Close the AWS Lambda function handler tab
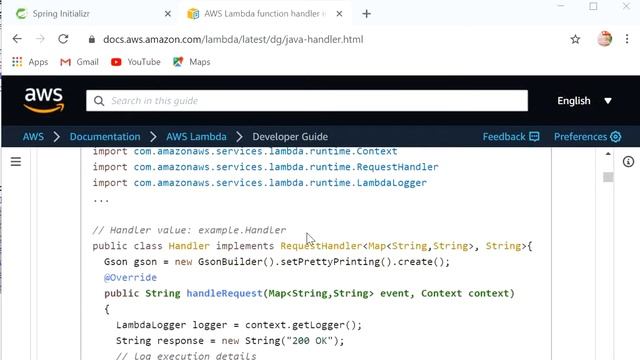 pos(339,14)
